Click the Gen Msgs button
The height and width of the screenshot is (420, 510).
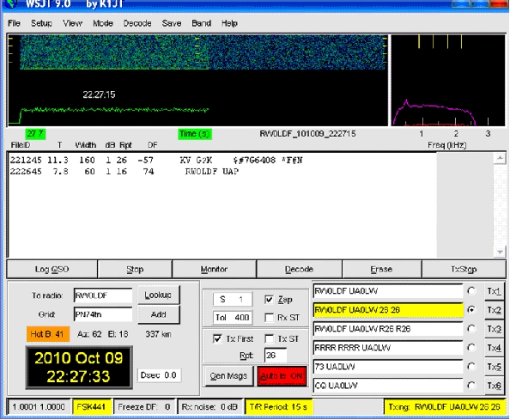[228, 375]
